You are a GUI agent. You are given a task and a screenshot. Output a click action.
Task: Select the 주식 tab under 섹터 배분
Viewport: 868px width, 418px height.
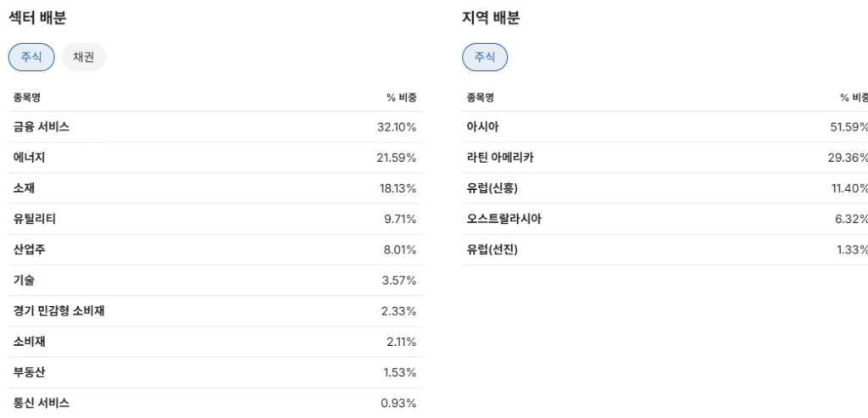pos(31,57)
